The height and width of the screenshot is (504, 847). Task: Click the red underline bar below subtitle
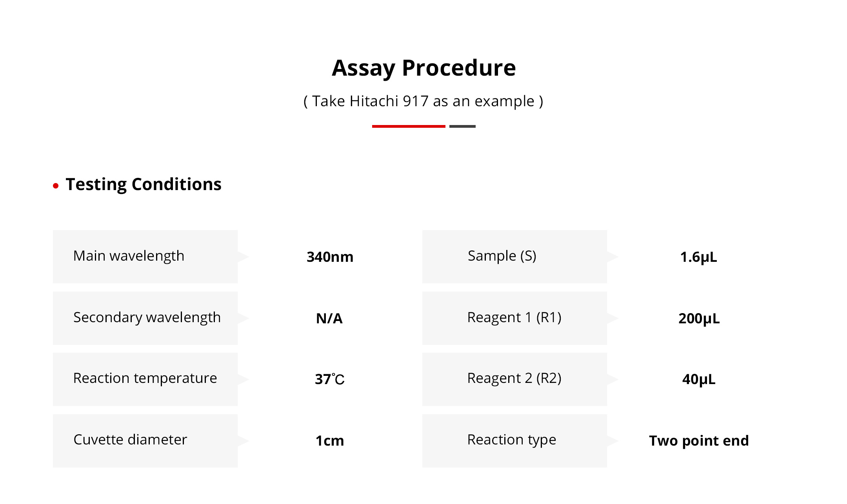(x=408, y=126)
